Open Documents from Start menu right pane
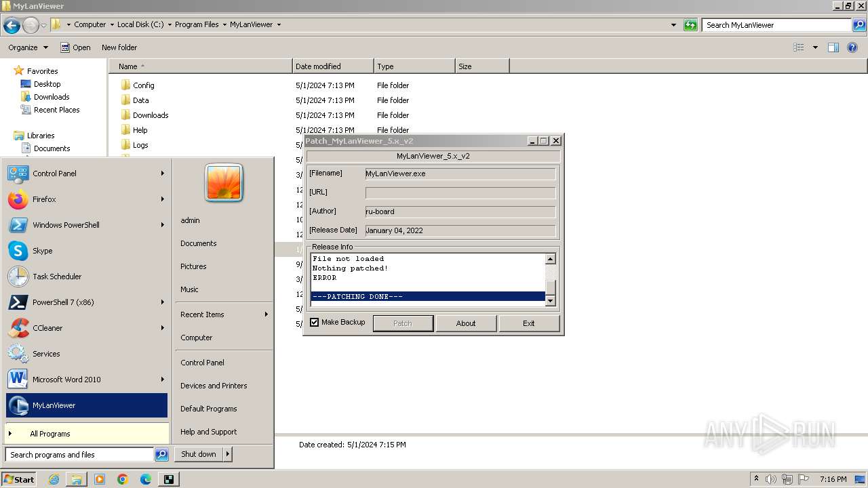The height and width of the screenshot is (488, 868). (199, 243)
